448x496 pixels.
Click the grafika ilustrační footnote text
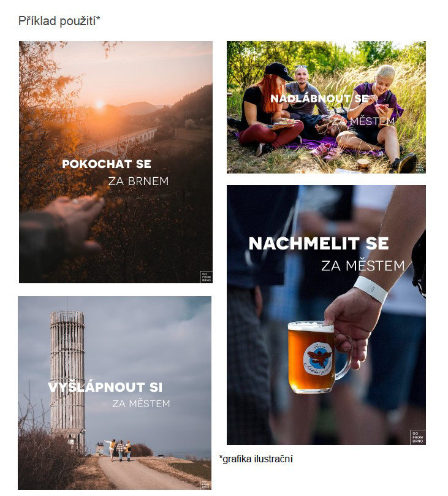coord(256,459)
